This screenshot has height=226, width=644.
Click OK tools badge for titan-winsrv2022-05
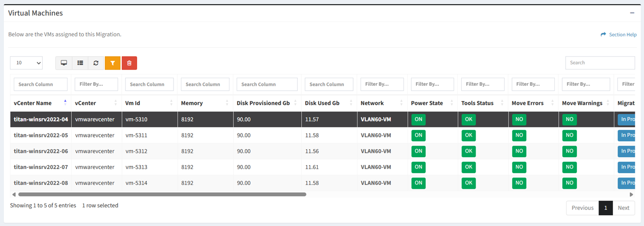tap(468, 135)
